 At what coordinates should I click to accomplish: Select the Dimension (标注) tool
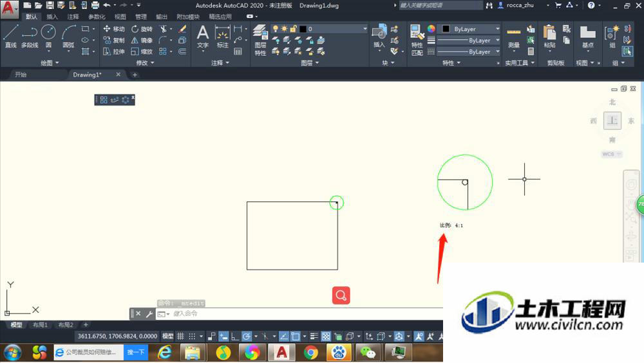(222, 37)
